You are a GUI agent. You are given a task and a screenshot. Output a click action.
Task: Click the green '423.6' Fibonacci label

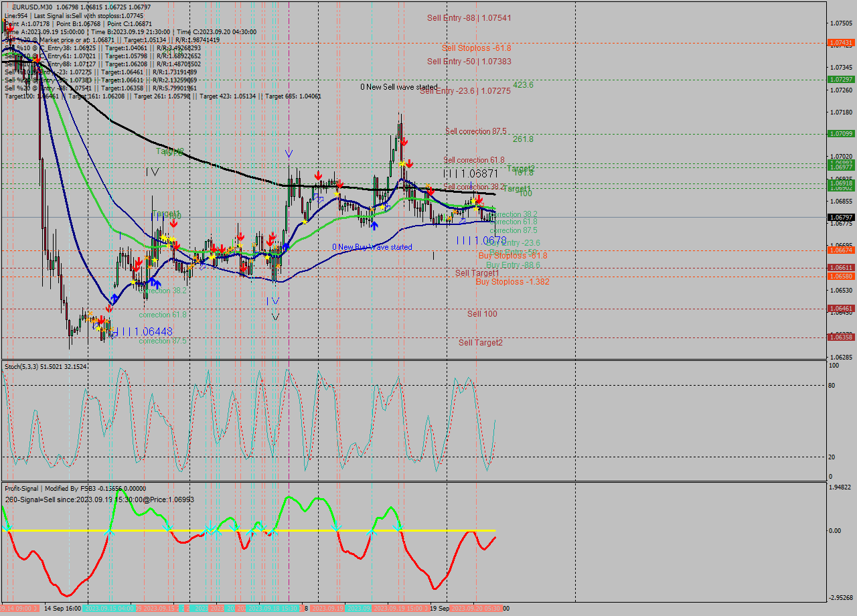pos(524,85)
